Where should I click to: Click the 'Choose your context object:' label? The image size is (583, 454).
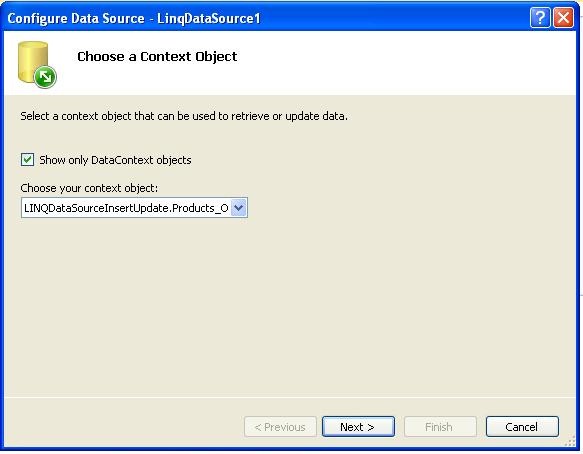click(89, 188)
